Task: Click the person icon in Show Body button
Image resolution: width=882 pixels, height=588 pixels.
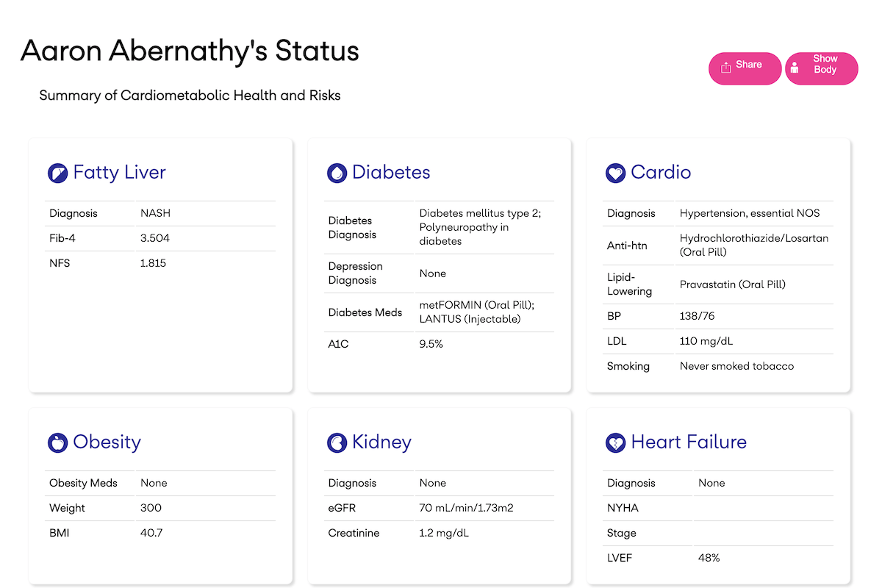Action: (795, 68)
